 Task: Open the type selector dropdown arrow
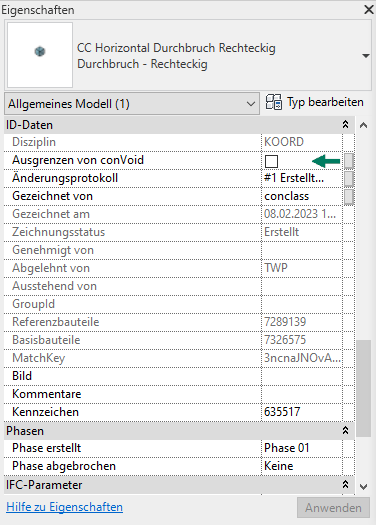[366, 56]
